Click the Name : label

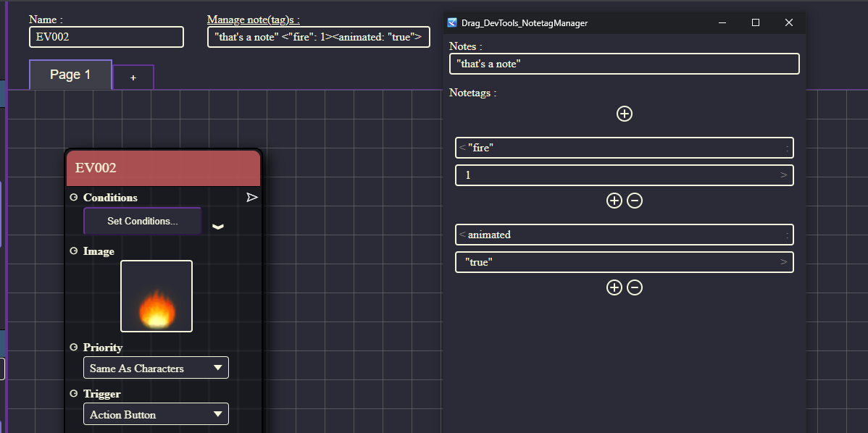pyautogui.click(x=46, y=20)
